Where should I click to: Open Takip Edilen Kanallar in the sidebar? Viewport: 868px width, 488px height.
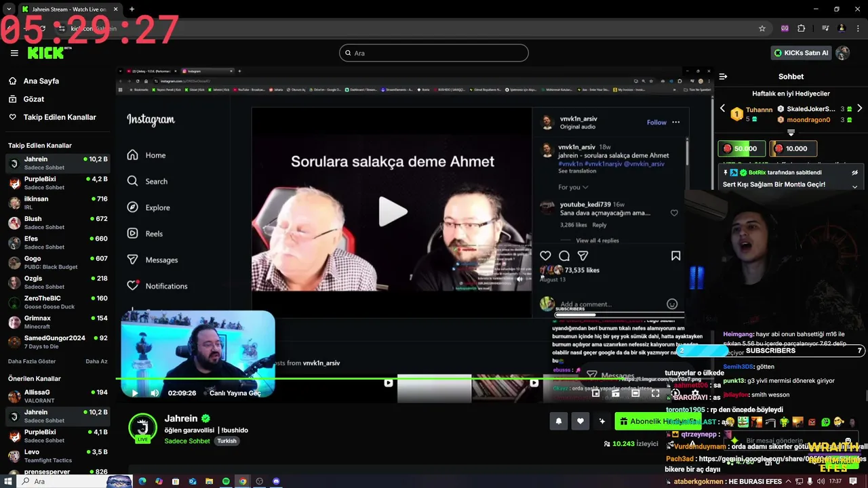pos(52,117)
